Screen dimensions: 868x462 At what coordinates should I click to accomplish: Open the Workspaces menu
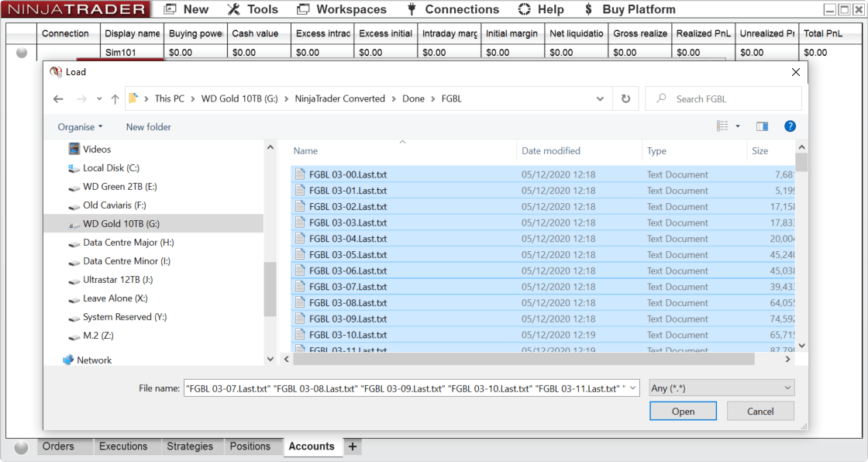pyautogui.click(x=342, y=9)
